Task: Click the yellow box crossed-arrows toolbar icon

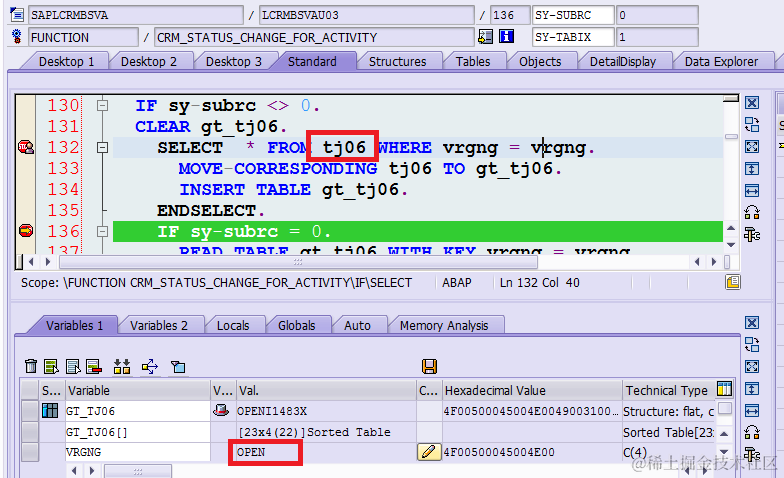Action: 150,366
